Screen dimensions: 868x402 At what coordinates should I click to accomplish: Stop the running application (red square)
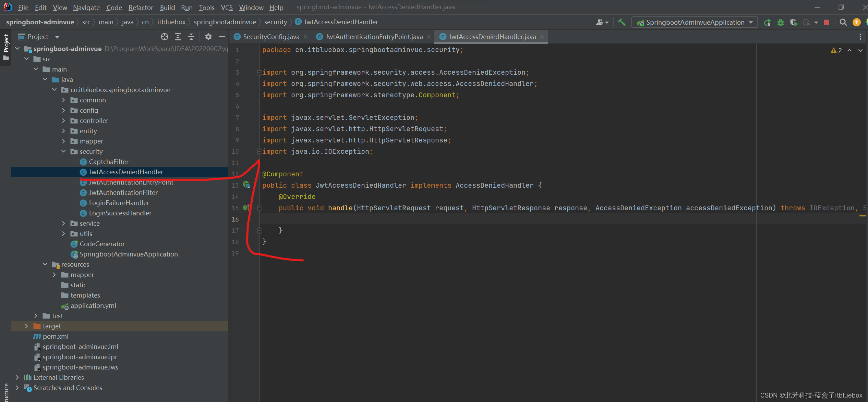pyautogui.click(x=827, y=22)
